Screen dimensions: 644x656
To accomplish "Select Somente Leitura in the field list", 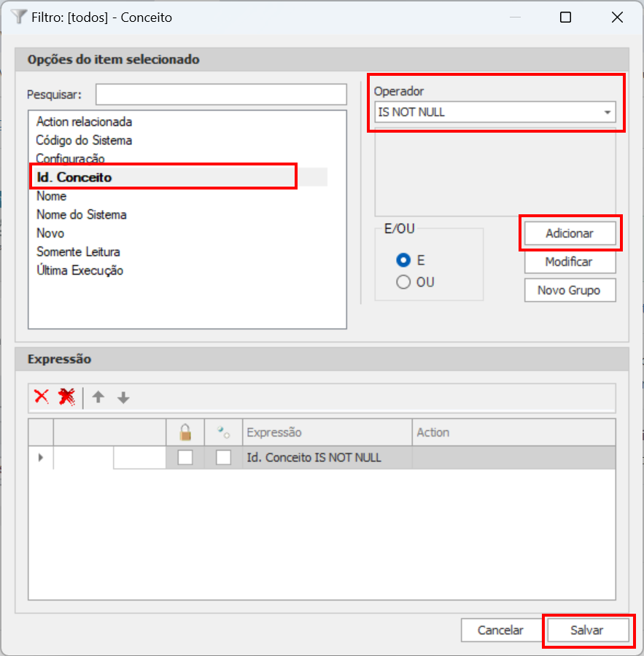I will [78, 252].
